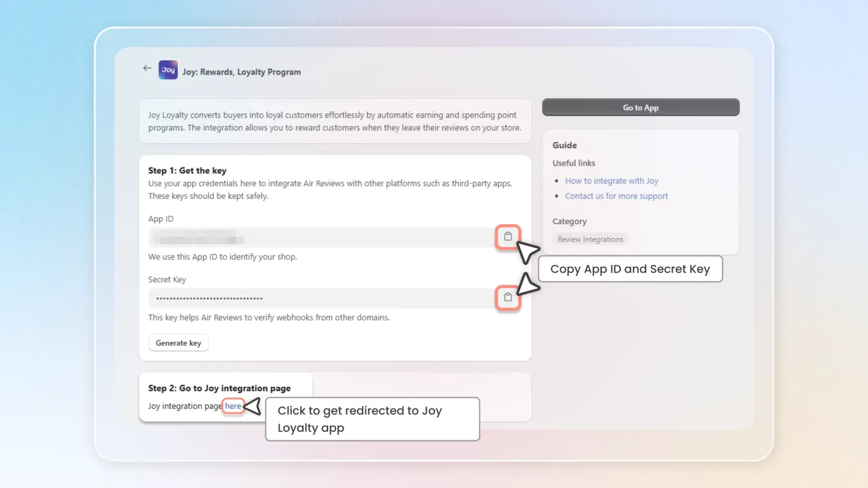The image size is (868, 488).
Task: Click 'We use this App ID' help text
Action: point(222,257)
